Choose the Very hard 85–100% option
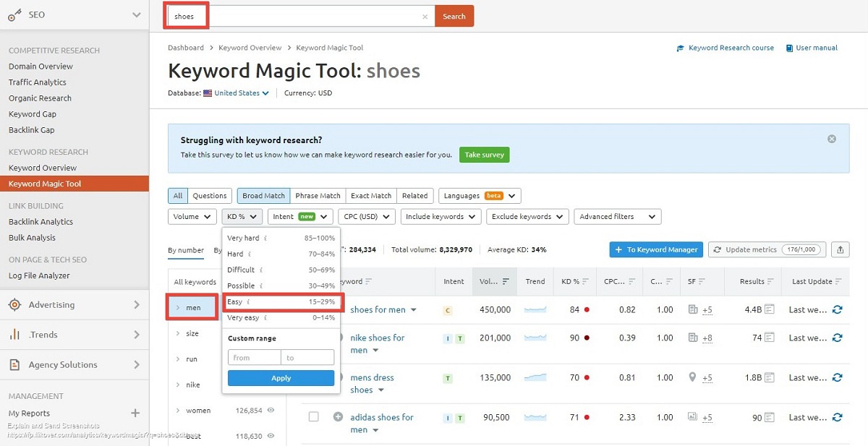Viewport: 868px width, 446px height. pos(281,238)
